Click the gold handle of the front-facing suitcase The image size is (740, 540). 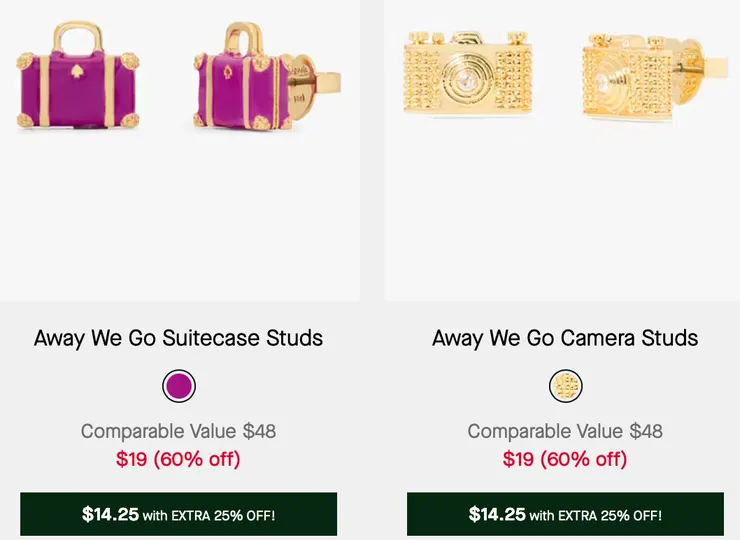pyautogui.click(x=76, y=37)
